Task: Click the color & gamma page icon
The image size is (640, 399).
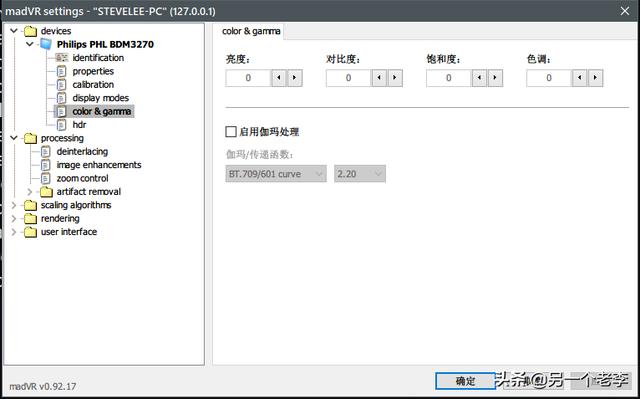Action: point(61,111)
